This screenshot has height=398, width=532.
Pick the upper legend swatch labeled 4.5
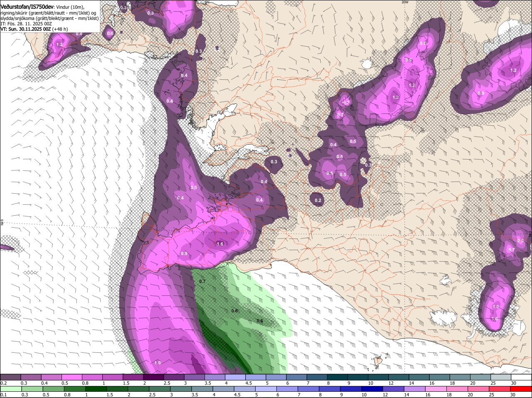[x=256, y=377]
